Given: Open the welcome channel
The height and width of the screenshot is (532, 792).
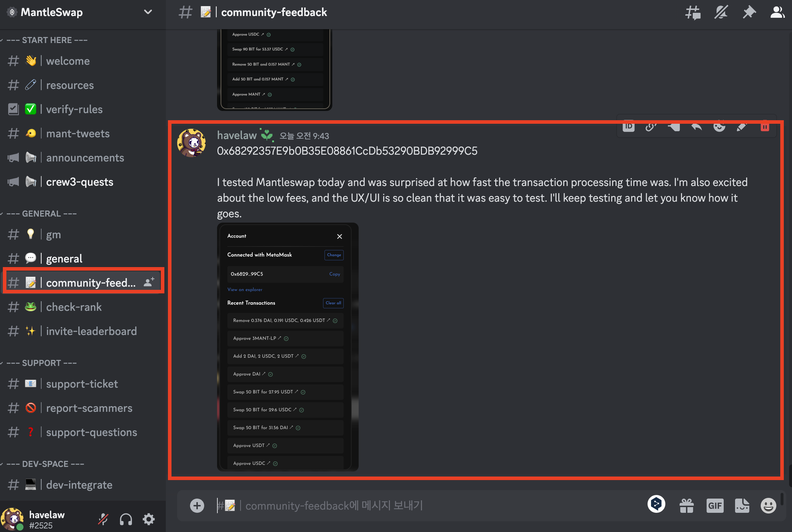Looking at the screenshot, I should pyautogui.click(x=83, y=61).
